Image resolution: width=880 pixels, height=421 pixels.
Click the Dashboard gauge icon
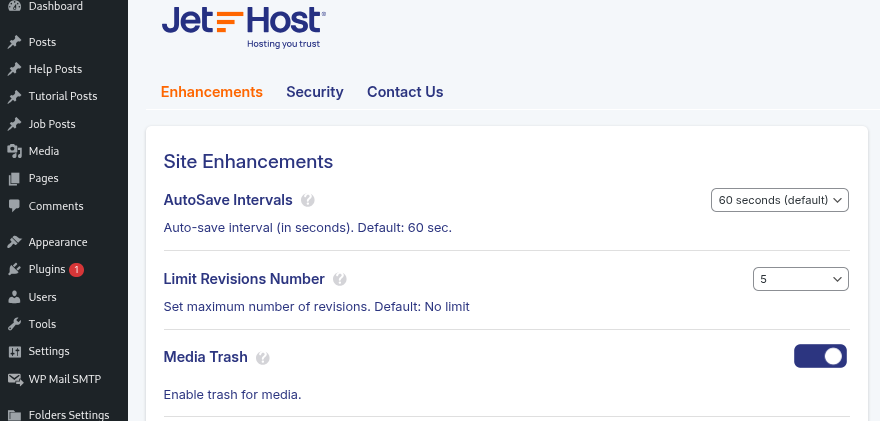point(15,6)
